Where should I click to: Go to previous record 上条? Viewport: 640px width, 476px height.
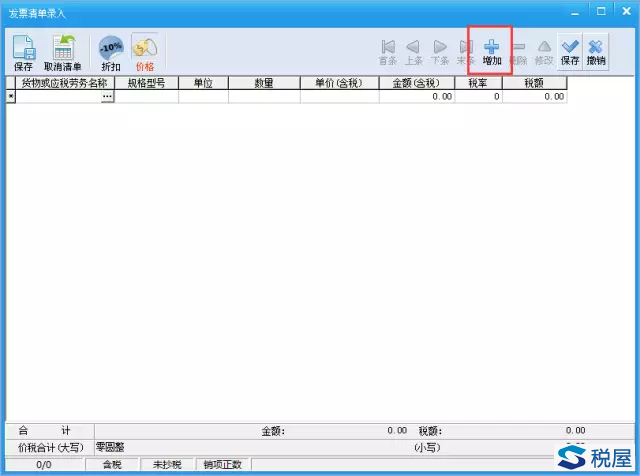[x=413, y=52]
